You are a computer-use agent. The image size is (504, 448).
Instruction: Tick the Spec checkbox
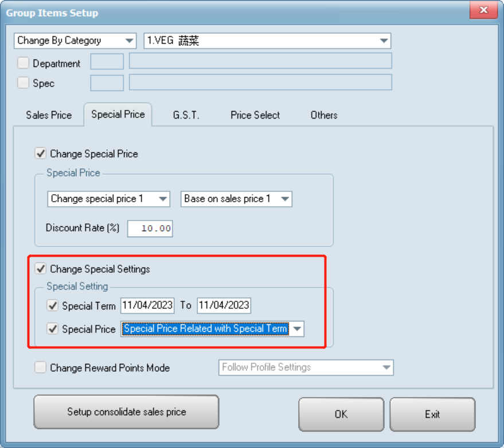click(x=24, y=83)
